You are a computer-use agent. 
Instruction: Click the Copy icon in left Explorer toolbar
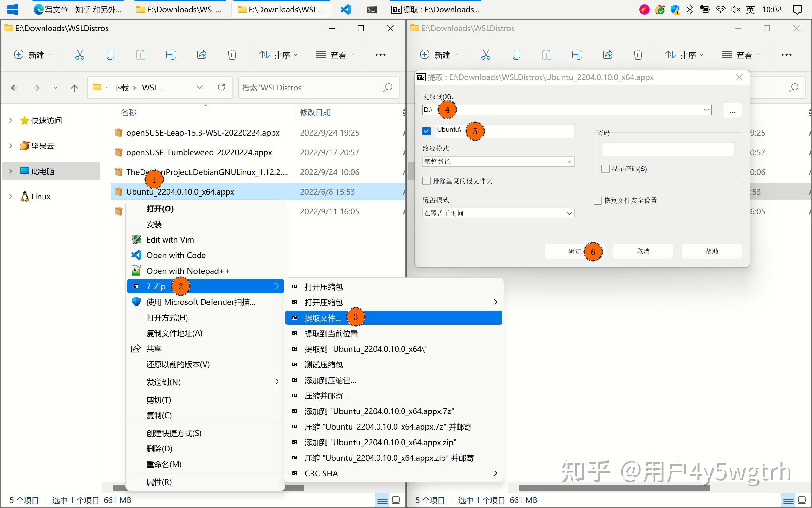[110, 55]
